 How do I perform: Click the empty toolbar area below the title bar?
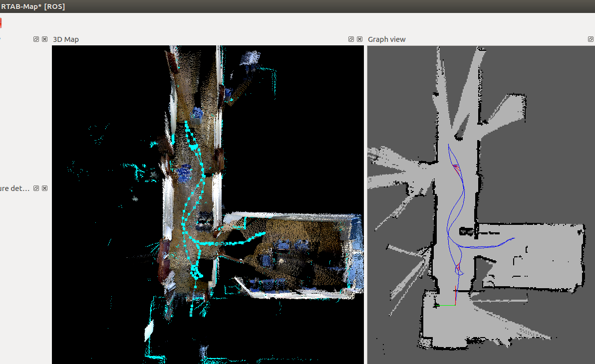point(299,23)
